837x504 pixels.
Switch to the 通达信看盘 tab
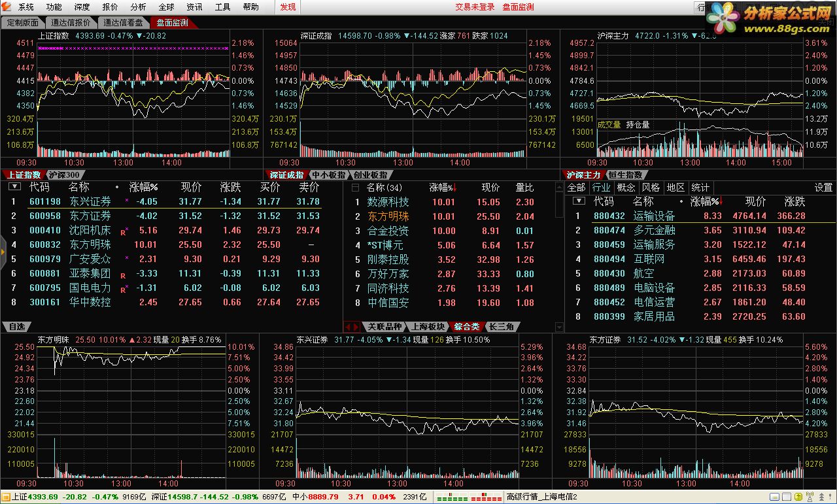pyautogui.click(x=123, y=23)
